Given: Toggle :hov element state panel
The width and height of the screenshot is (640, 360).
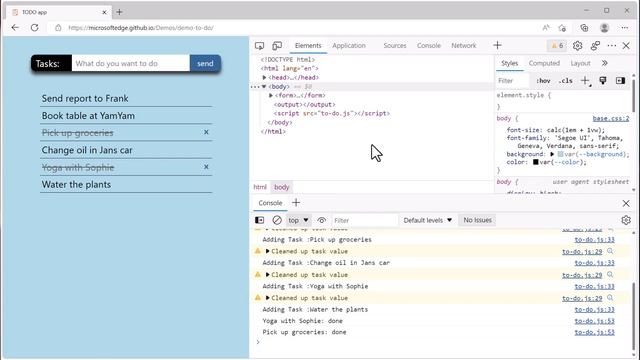Looking at the screenshot, I should 543,81.
